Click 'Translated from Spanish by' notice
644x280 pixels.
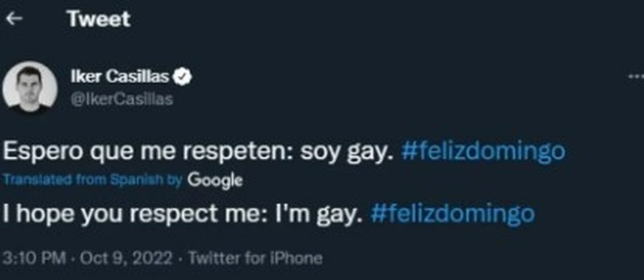tap(93, 180)
